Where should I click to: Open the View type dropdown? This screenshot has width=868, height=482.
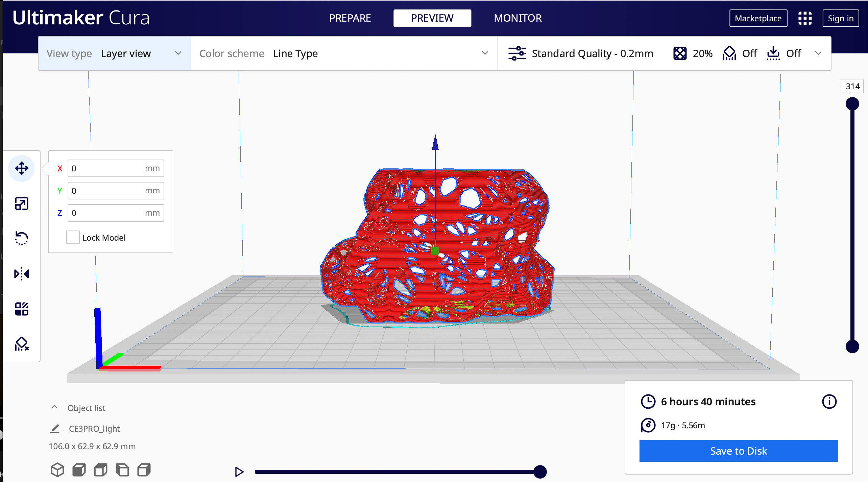tap(115, 53)
